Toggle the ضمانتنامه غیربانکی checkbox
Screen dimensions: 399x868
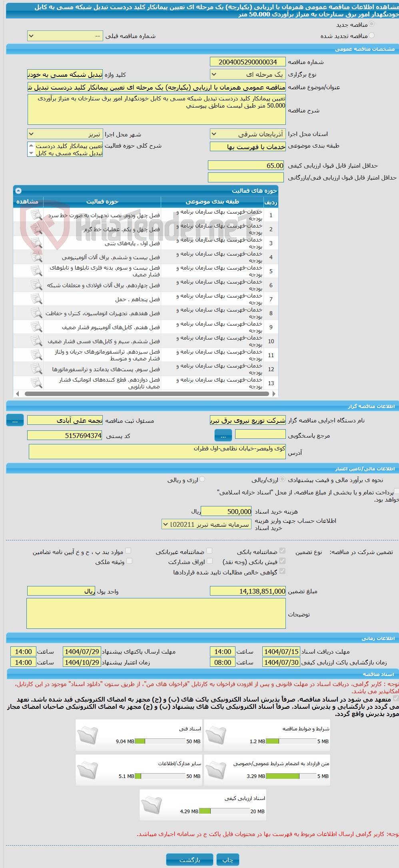pos(209,551)
